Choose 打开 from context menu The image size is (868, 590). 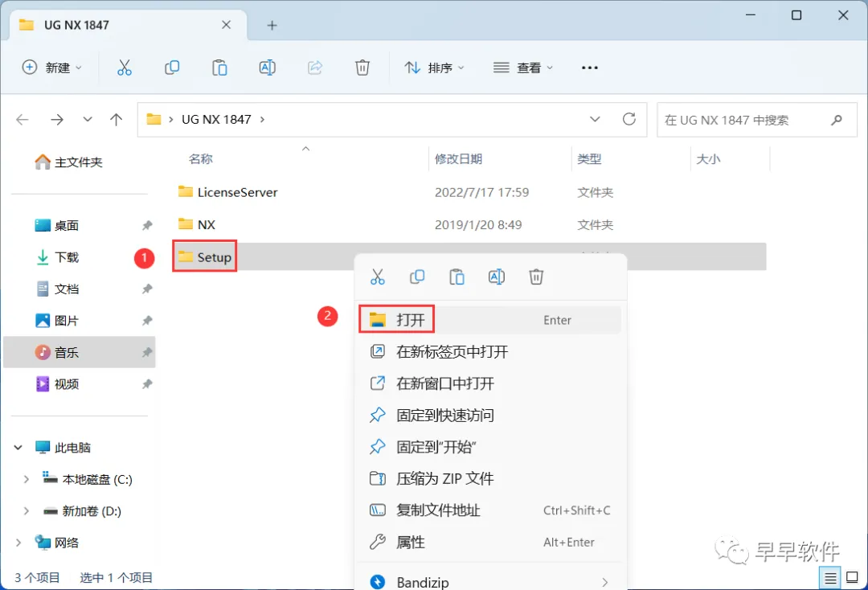(490, 320)
